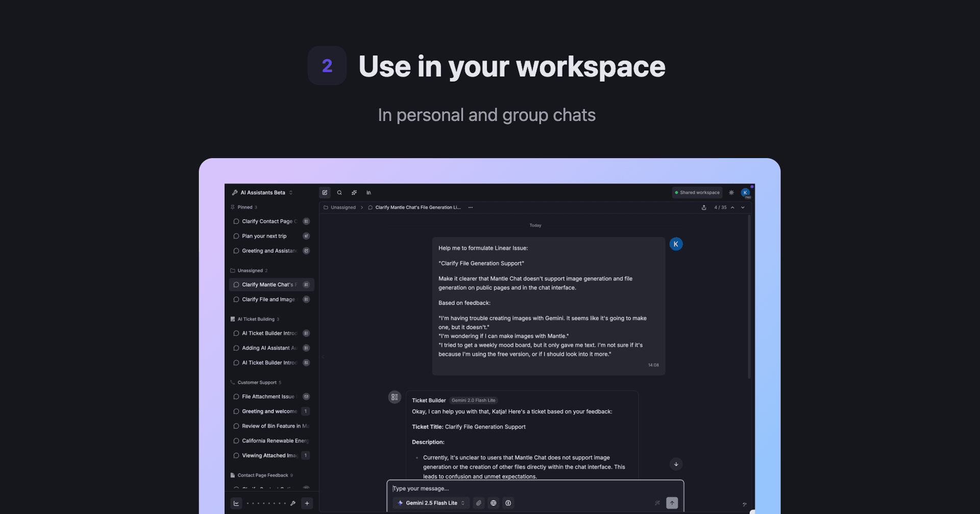Open search with magnifier icon
The image size is (980, 514).
coord(339,193)
